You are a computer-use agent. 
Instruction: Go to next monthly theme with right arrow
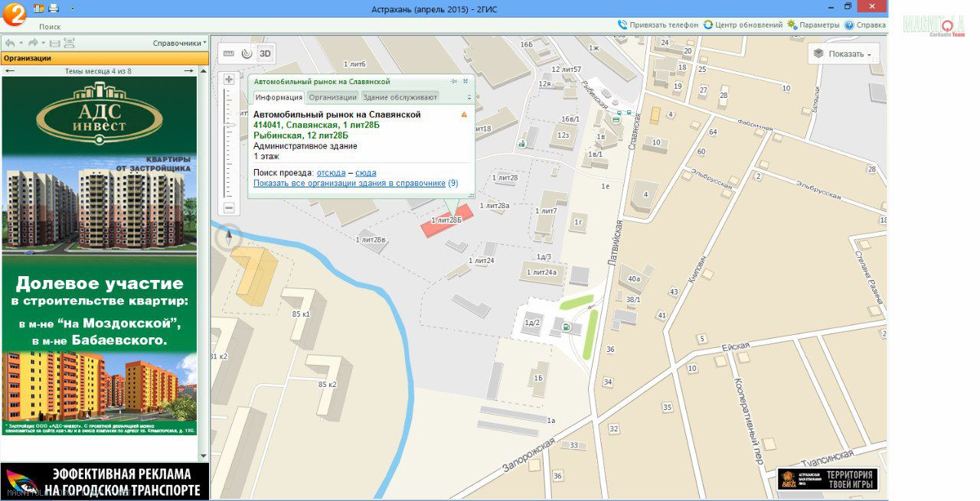pyautogui.click(x=189, y=71)
